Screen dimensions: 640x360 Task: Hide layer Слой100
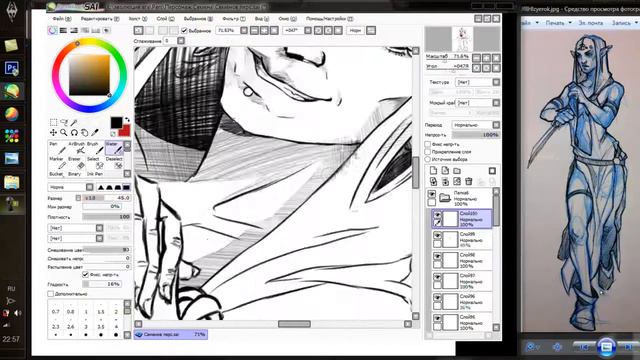[x=437, y=215]
